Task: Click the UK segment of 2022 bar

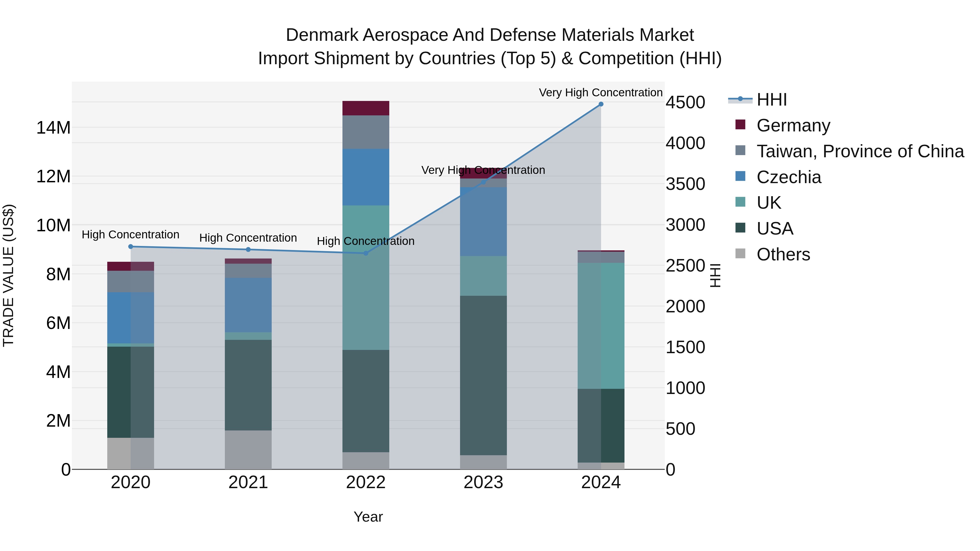Action: pos(366,278)
